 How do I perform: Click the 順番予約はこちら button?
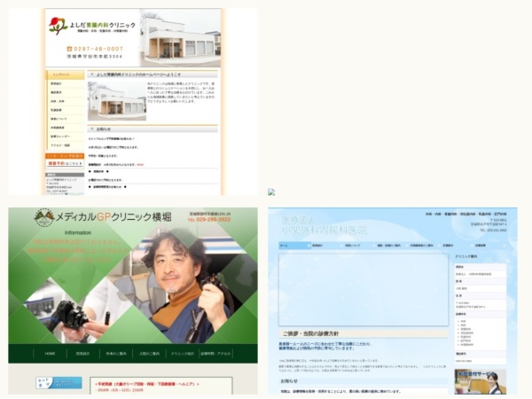[65, 163]
